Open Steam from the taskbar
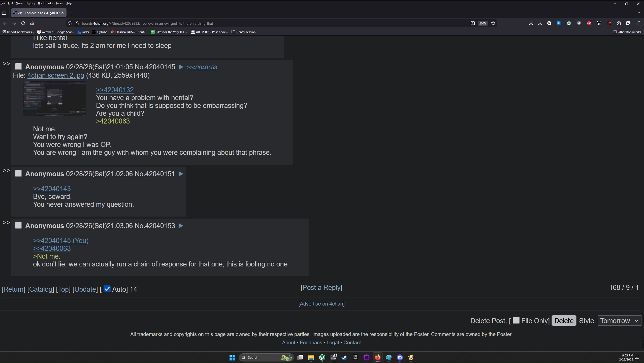Screen dimensions: 644x363 pyautogui.click(x=344, y=357)
